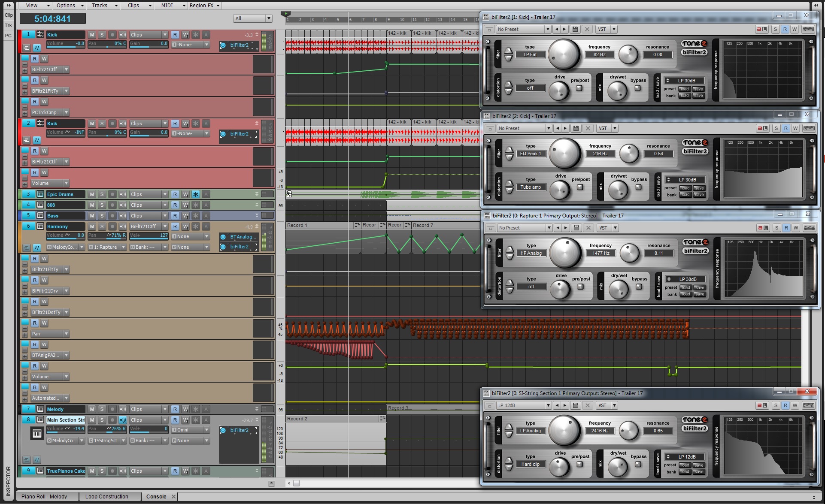Mute the TruePianos Cake track
825x504 pixels.
pos(92,471)
